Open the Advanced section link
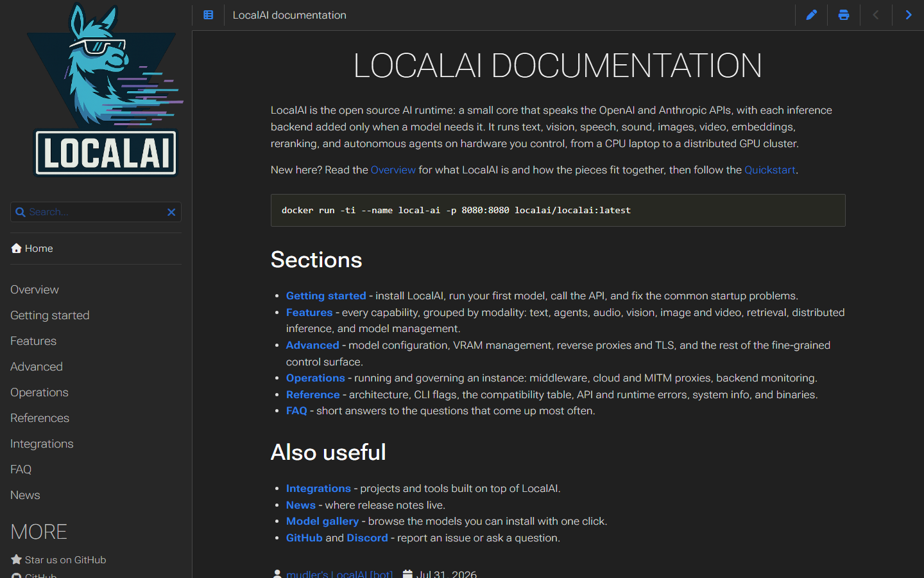This screenshot has height=578, width=924. pos(312,345)
